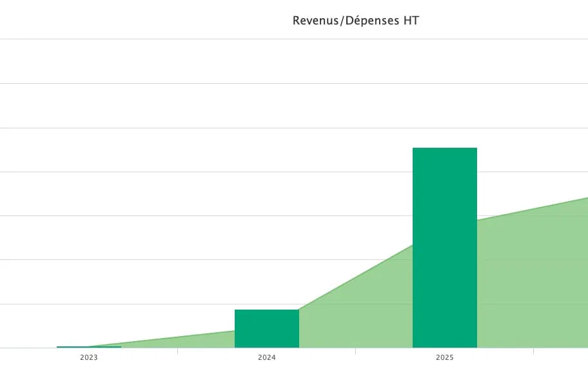The height and width of the screenshot is (367, 588).
Task: Select the 2024 x-axis label
Action: [x=266, y=357]
